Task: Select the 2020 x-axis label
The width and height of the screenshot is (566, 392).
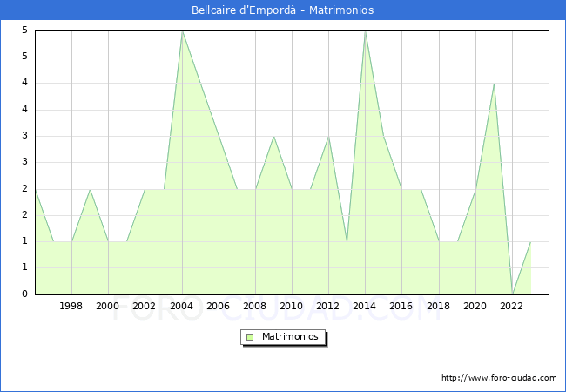Action: [x=475, y=307]
